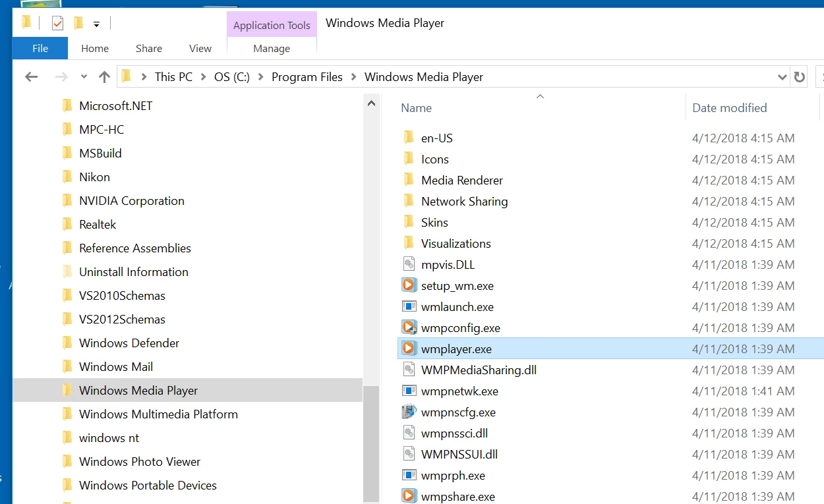The image size is (824, 504).
Task: Select the Icons folder name
Action: coord(435,159)
